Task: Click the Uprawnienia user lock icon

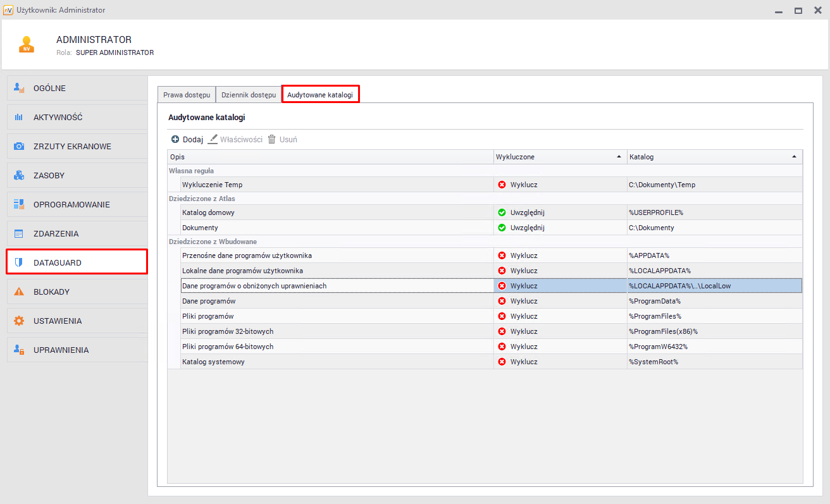Action: (19, 350)
